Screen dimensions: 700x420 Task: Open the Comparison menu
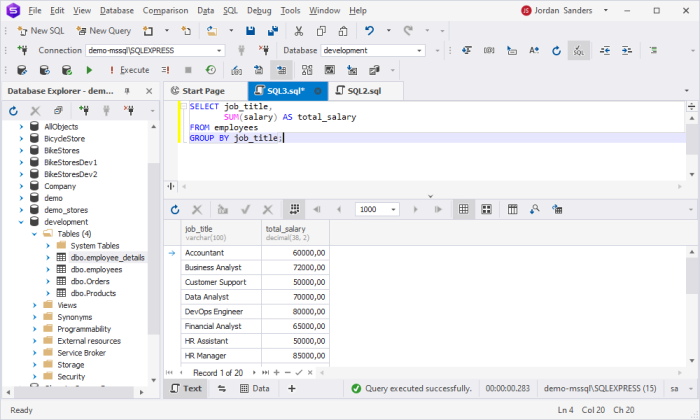coord(165,10)
